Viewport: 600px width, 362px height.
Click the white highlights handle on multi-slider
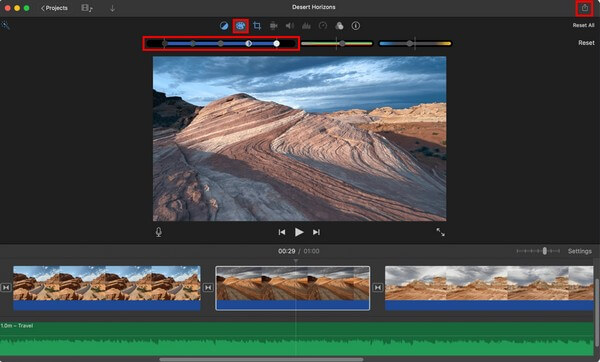click(276, 44)
